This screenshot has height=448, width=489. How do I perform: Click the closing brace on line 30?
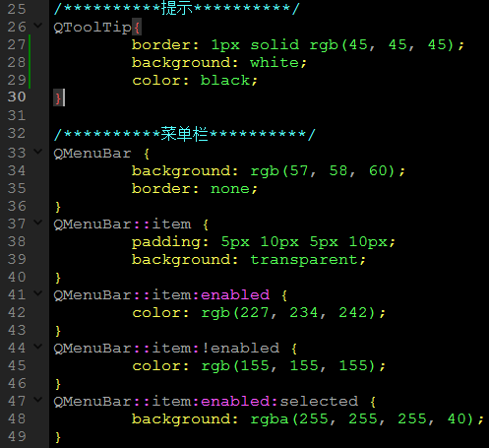tap(58, 98)
